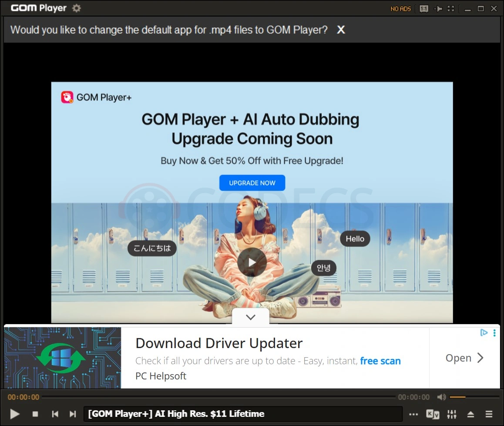Play the promo video center play button
The image size is (504, 426).
coord(252,262)
